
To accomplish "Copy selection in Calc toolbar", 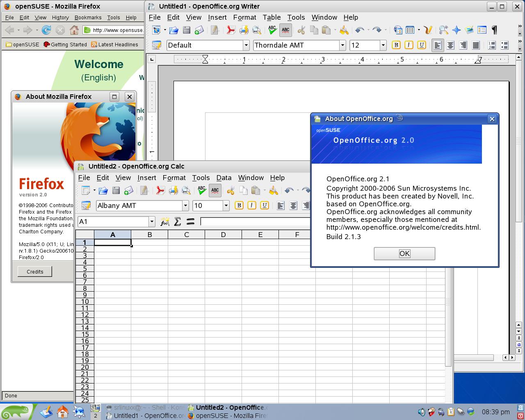I will pyautogui.click(x=243, y=190).
